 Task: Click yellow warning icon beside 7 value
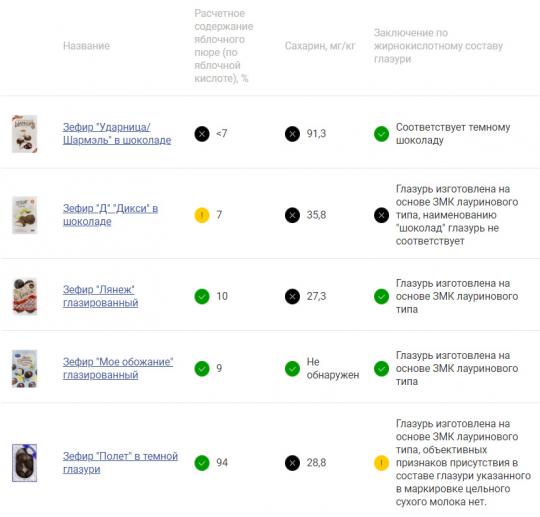202,215
